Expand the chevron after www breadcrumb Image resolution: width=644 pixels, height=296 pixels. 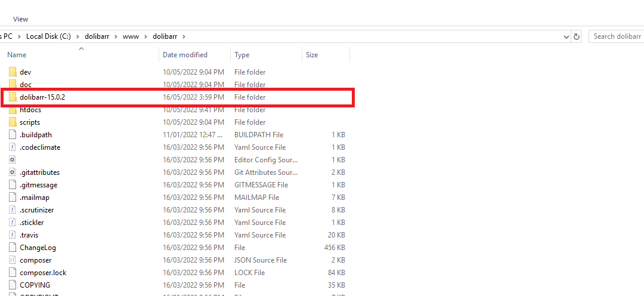(146, 36)
